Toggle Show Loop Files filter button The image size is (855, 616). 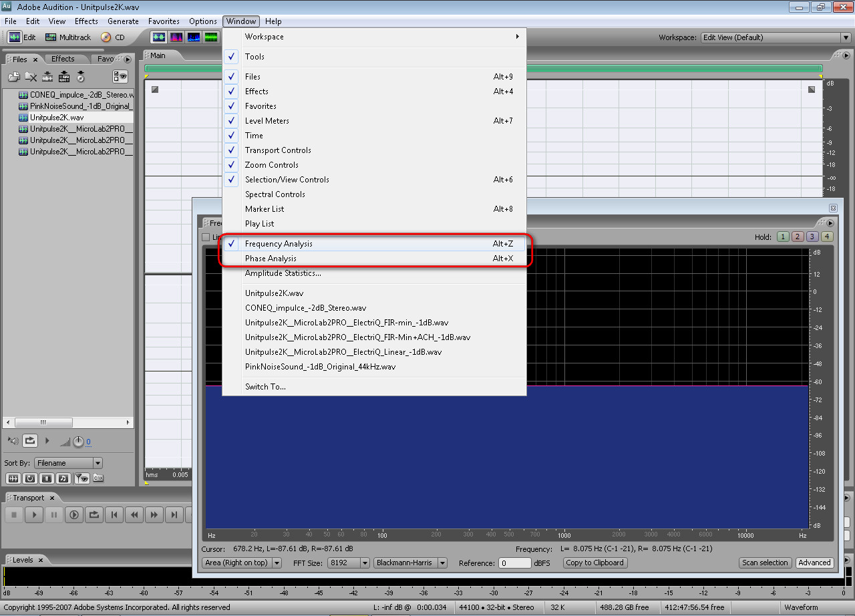[30, 478]
